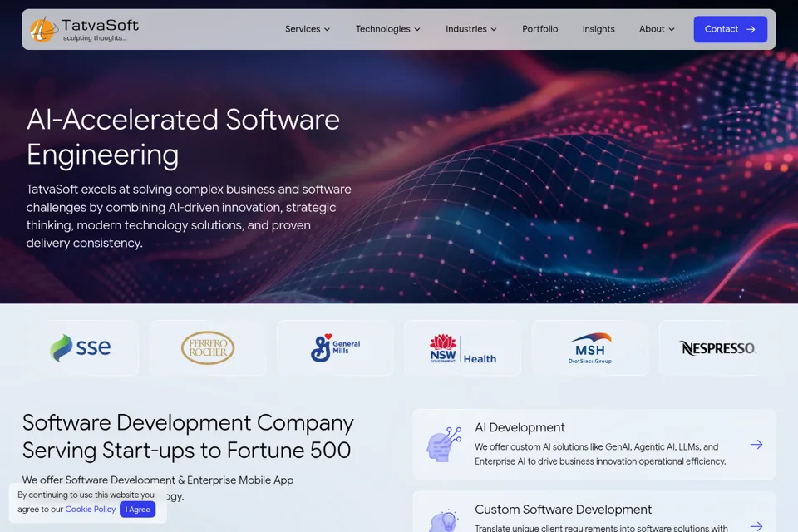
Task: Open the NSW Health logo card
Action: pos(463,347)
